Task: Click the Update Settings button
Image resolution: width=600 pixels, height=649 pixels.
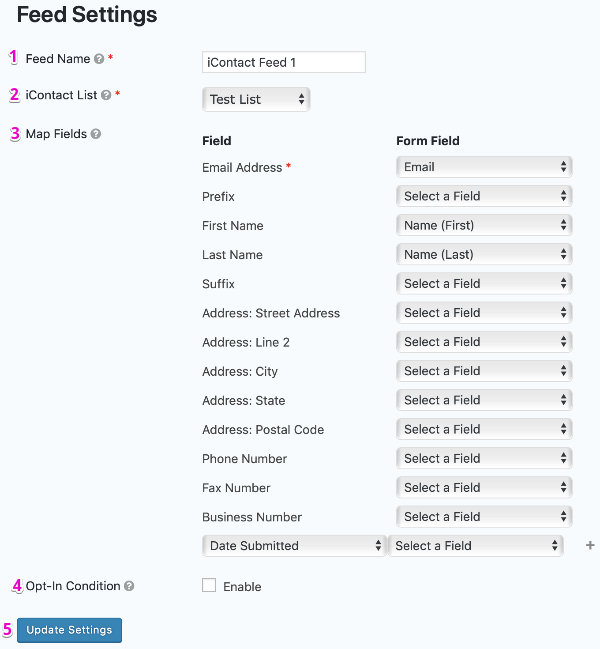Action: pos(70,630)
